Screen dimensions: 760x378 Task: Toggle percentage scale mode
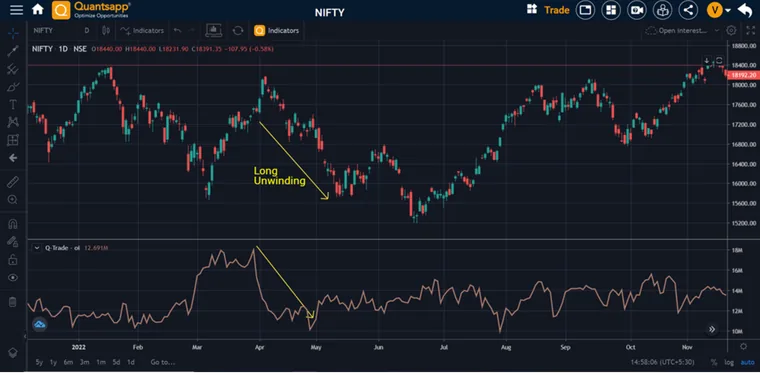[714, 362]
